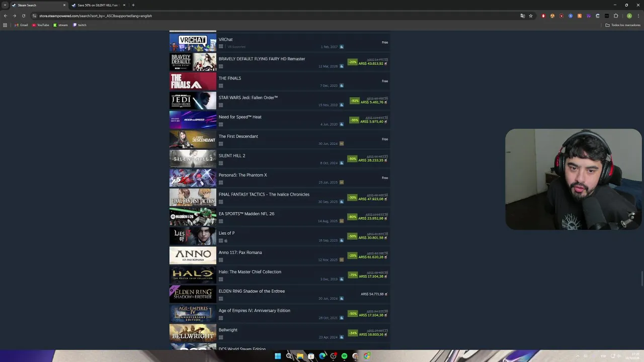This screenshot has width=644, height=362.
Task: Click the site info icon beside the URL
Action: point(34,16)
